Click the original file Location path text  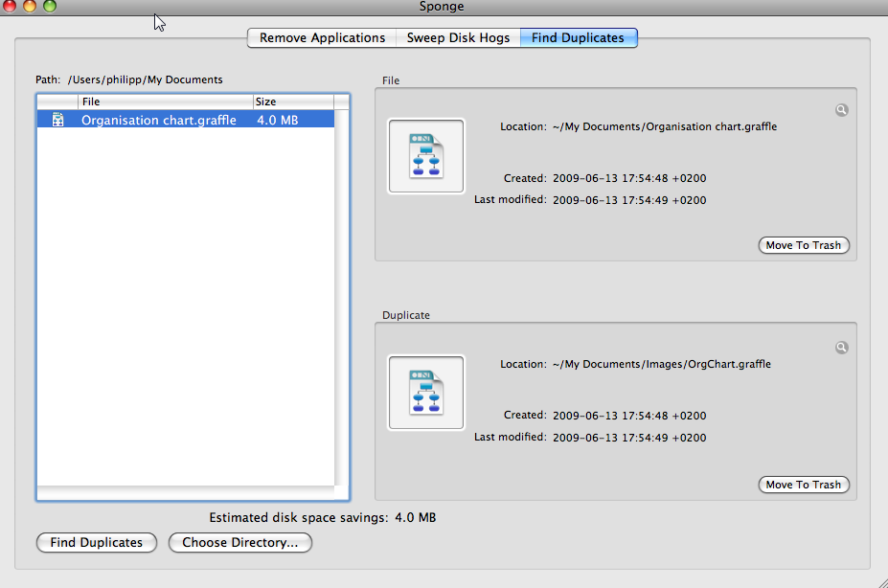[665, 126]
